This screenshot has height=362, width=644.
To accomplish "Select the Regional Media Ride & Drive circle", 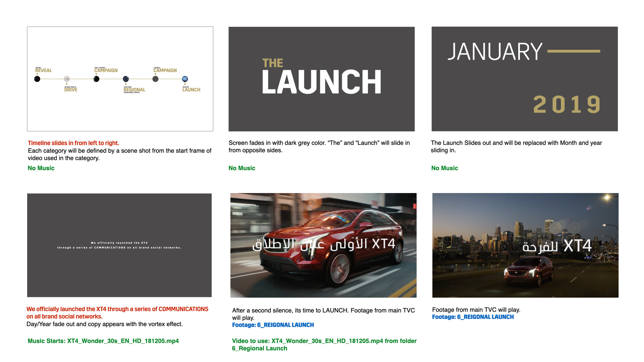I will click(126, 79).
